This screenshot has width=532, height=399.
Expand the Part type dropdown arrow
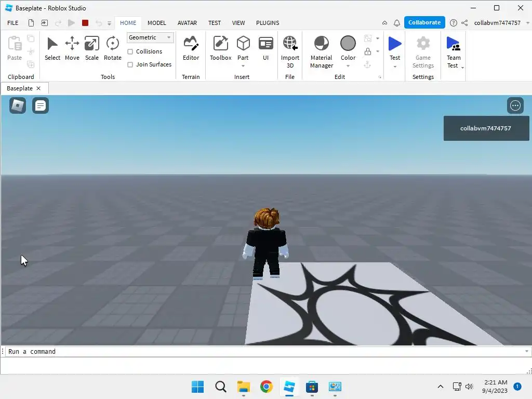243,66
